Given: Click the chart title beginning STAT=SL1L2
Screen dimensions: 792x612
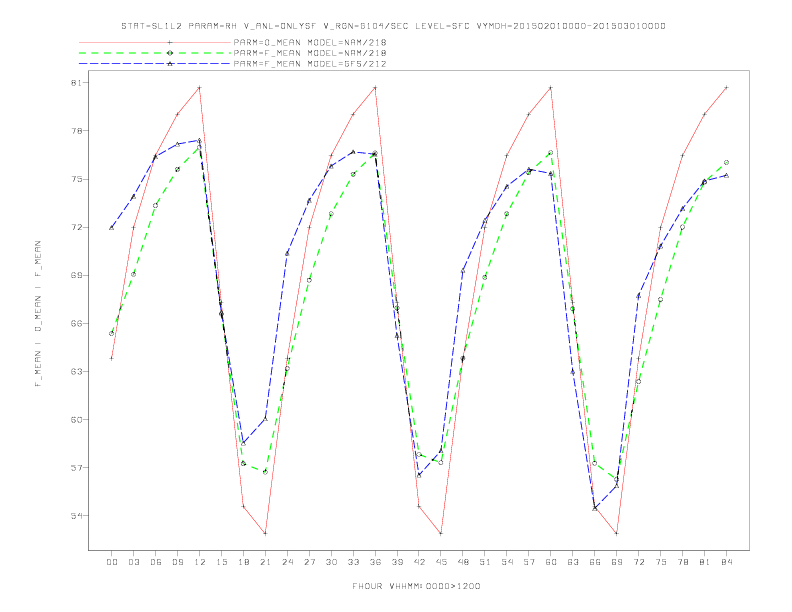Looking at the screenshot, I should pyautogui.click(x=393, y=26).
